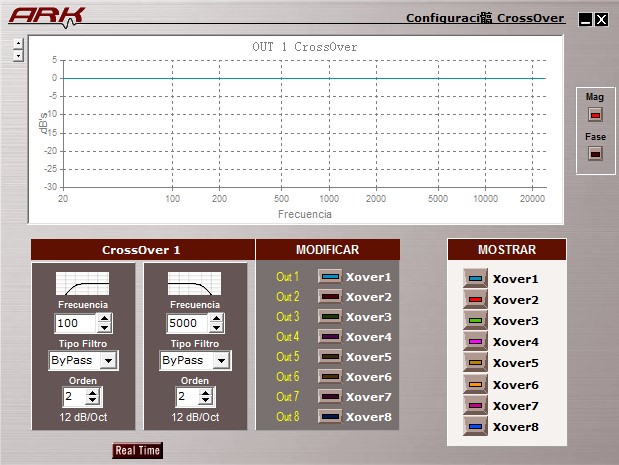Viewport: 619px width, 465px height.
Task: Click the 5000 frequency input field
Action: 188,323
